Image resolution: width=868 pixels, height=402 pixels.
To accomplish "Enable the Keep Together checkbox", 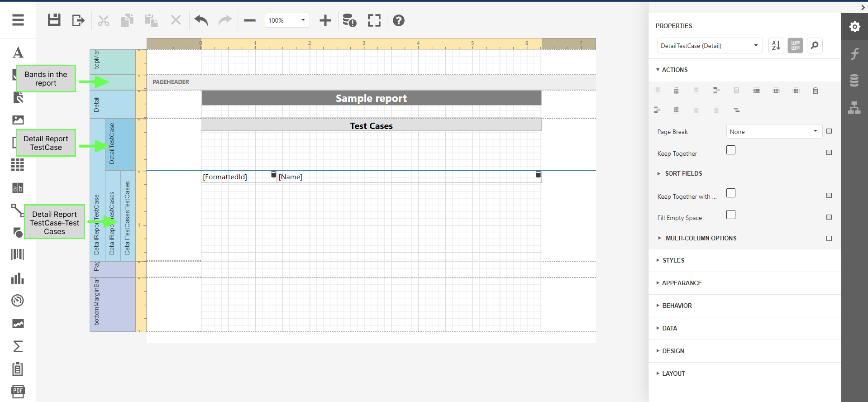I will 730,150.
